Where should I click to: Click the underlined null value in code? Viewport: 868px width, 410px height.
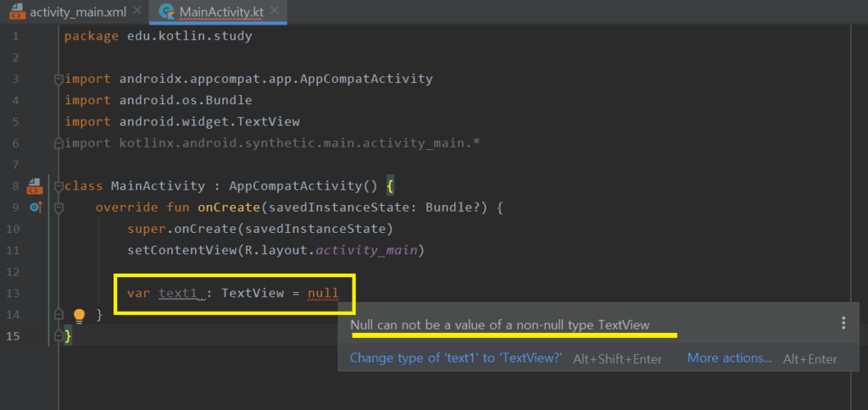[x=323, y=294]
